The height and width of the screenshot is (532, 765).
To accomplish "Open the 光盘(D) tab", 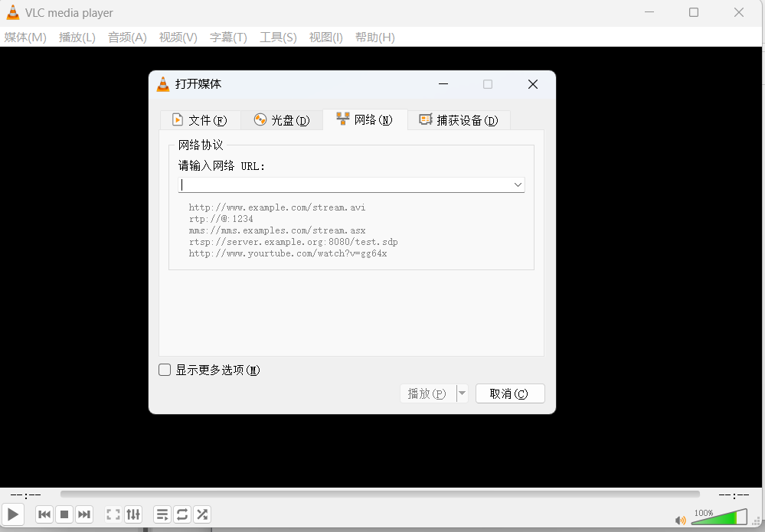I will click(282, 120).
